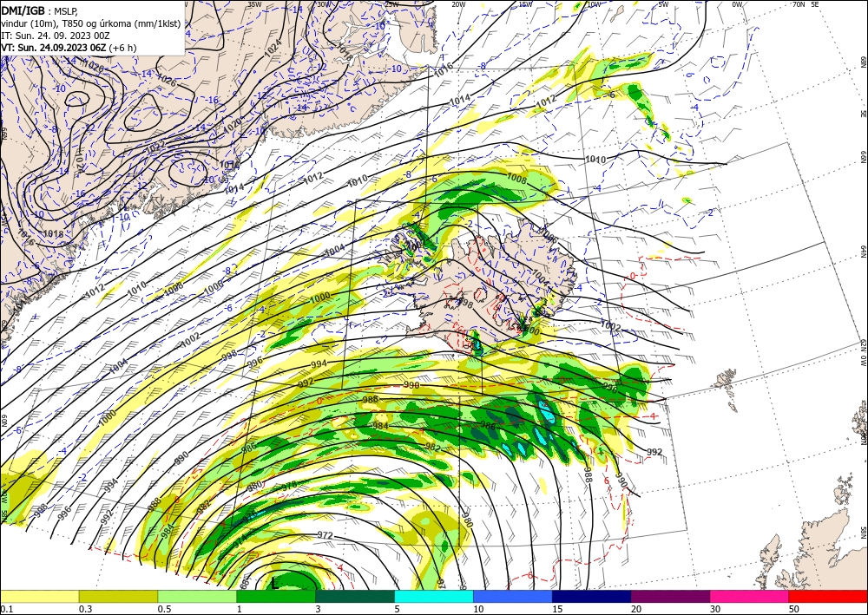Pick the cyan 5–10 legend swatch
Image resolution: width=868 pixels, height=615 pixels.
pyautogui.click(x=434, y=596)
